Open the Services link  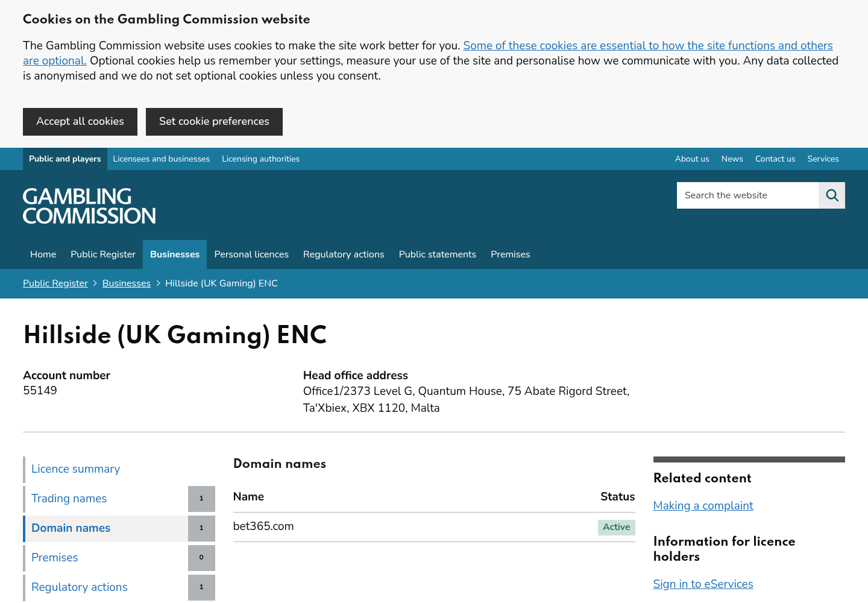pyautogui.click(x=823, y=159)
